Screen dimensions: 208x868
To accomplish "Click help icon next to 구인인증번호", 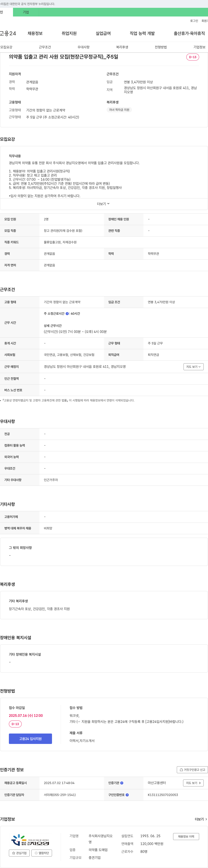I will (x=127, y=795).
